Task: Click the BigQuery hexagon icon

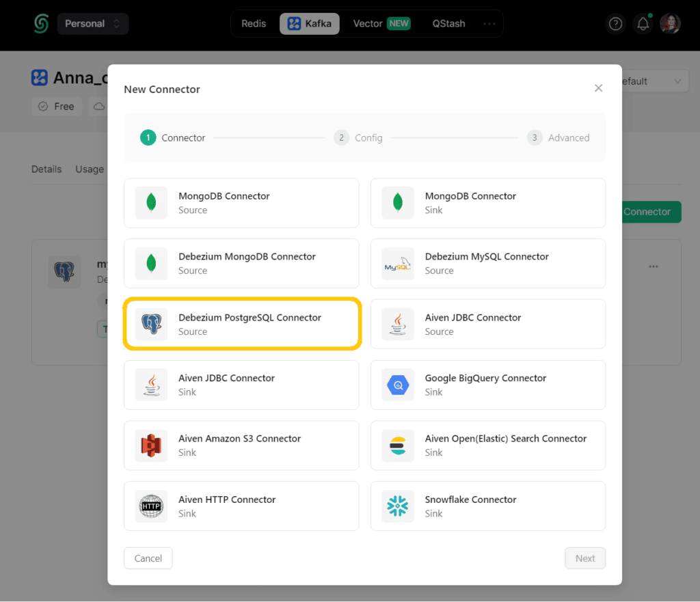Action: click(398, 385)
